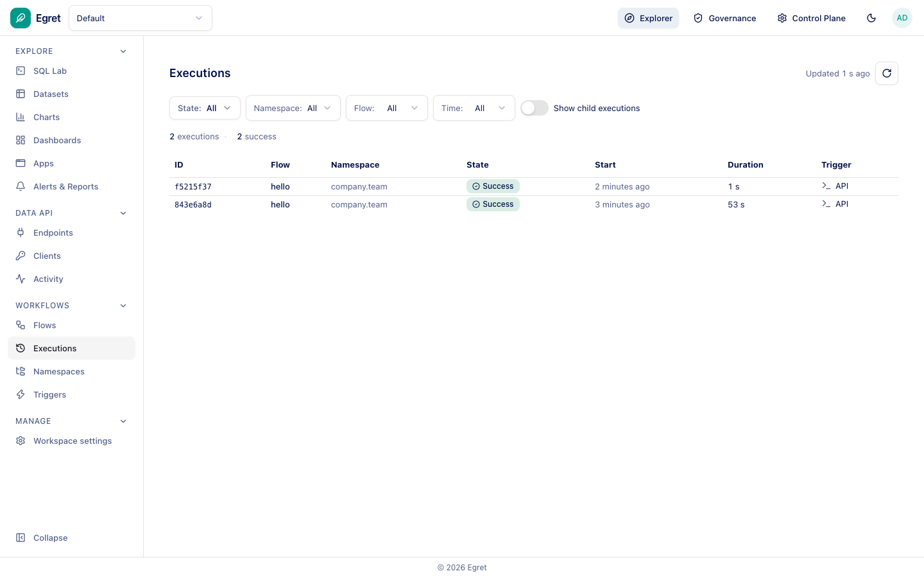This screenshot has height=578, width=924.
Task: Open the Charts section
Action: click(71, 118)
